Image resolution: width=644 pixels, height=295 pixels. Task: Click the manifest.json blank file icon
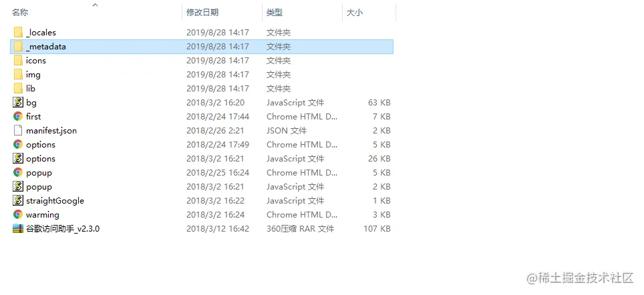(17, 130)
